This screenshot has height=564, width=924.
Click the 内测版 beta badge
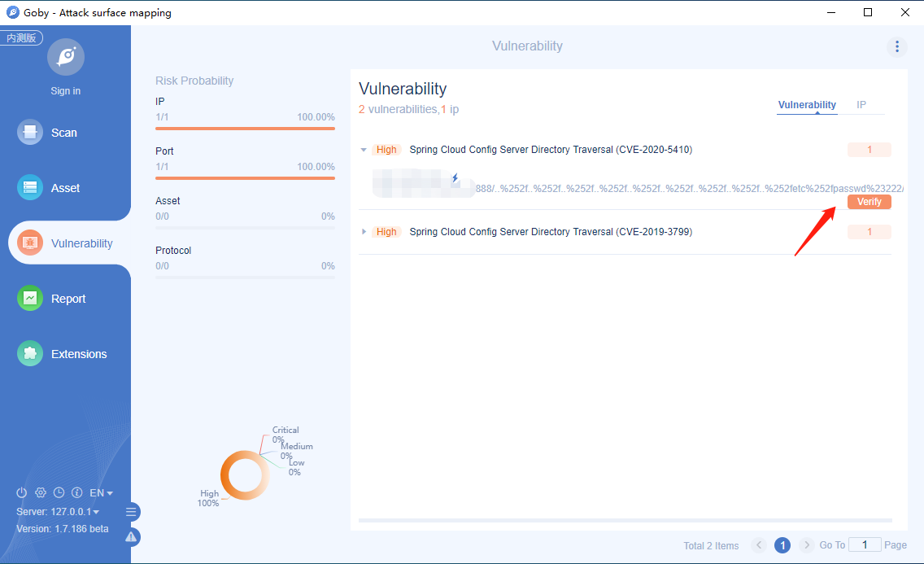click(x=21, y=37)
